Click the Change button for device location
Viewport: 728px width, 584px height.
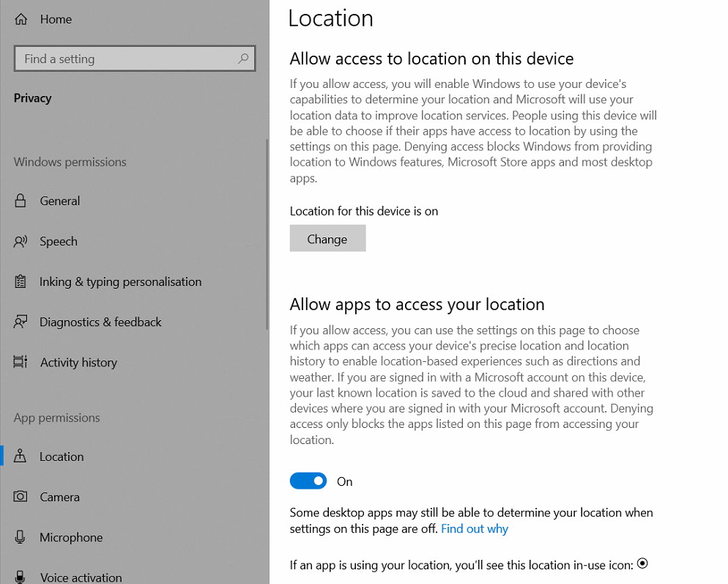[x=328, y=238]
